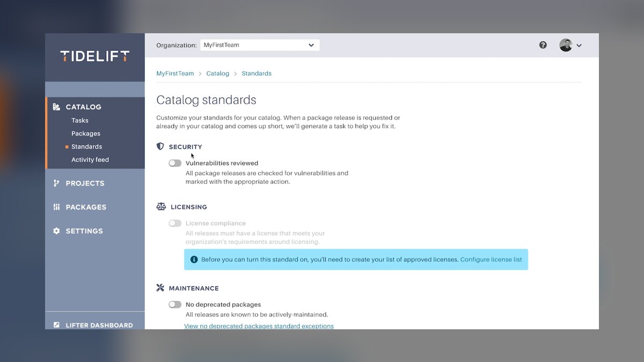This screenshot has width=644, height=362.
Task: Open the help question mark icon
Action: coord(543,45)
